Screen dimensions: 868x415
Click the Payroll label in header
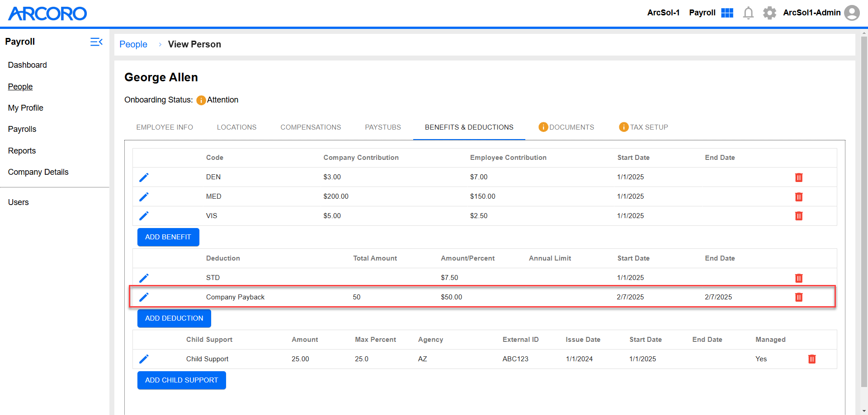click(x=702, y=13)
